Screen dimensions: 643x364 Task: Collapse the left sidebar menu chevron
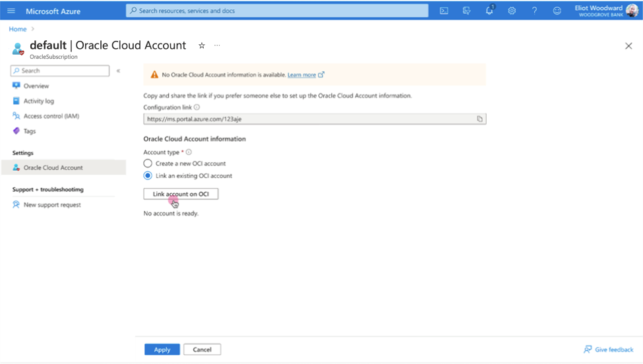[x=118, y=71]
